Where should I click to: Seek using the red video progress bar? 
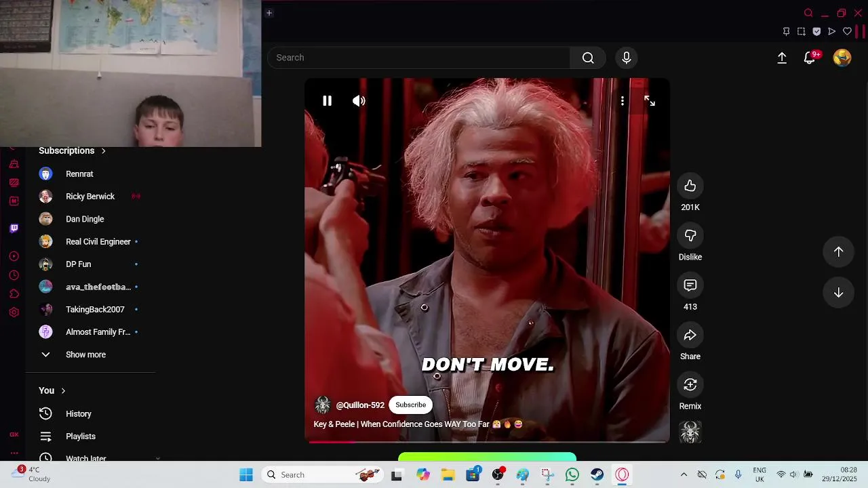coord(487,442)
